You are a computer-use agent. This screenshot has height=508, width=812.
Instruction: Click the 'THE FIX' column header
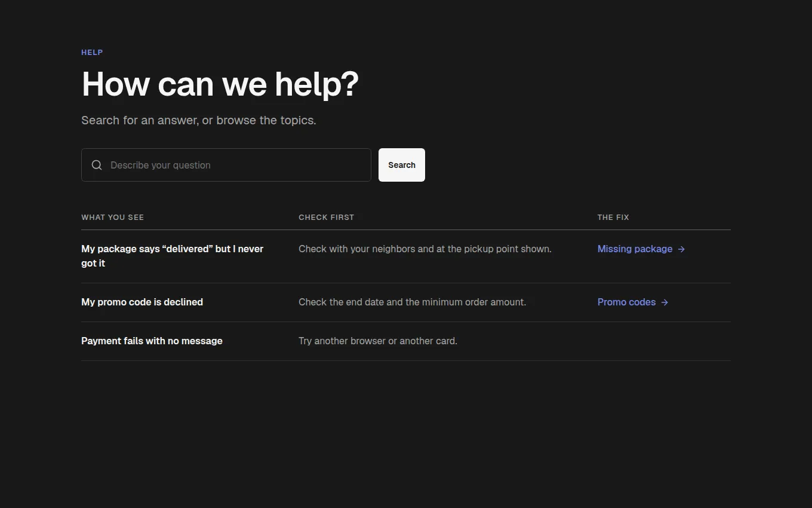[x=613, y=217]
